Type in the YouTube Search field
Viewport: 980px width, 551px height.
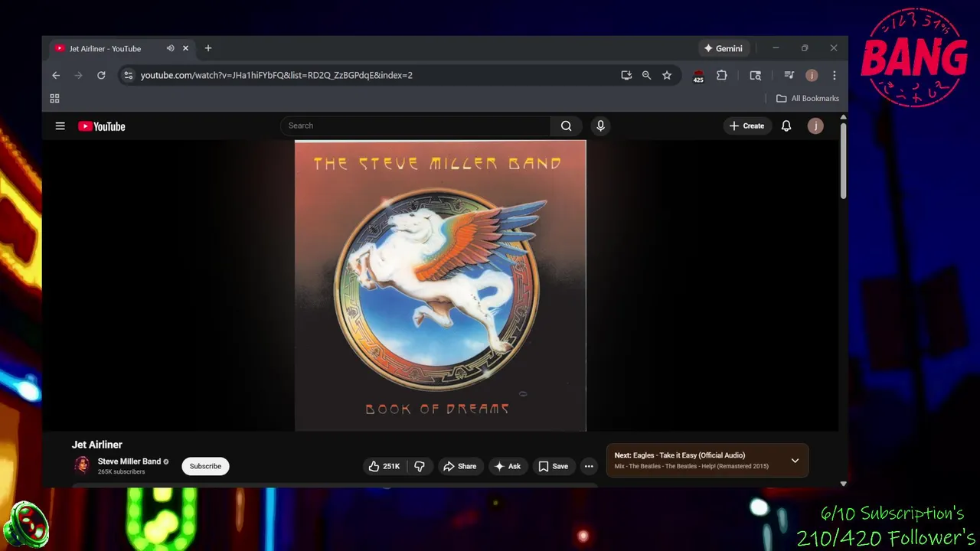[415, 126]
